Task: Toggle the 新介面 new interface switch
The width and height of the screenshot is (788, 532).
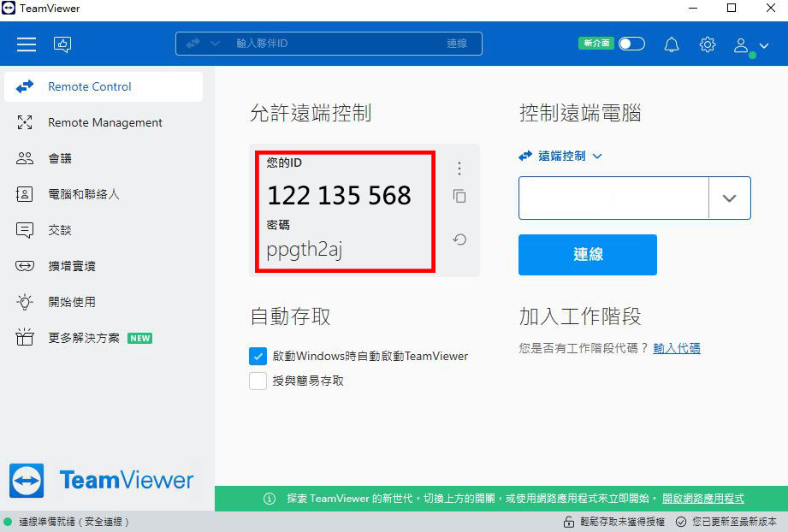Action: click(x=631, y=44)
